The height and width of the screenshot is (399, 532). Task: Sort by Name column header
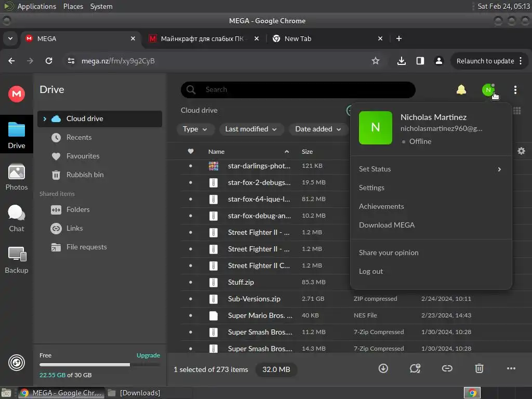[216, 152]
